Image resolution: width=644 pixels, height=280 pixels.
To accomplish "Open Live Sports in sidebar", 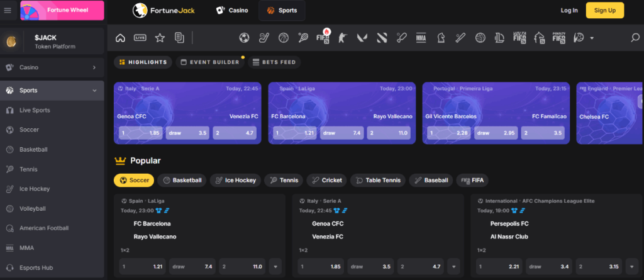I will point(52,110).
